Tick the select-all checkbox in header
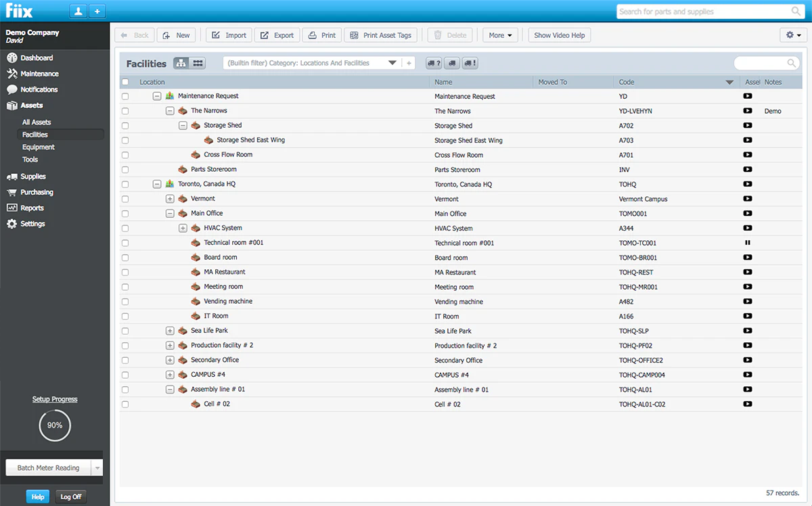 [x=125, y=82]
